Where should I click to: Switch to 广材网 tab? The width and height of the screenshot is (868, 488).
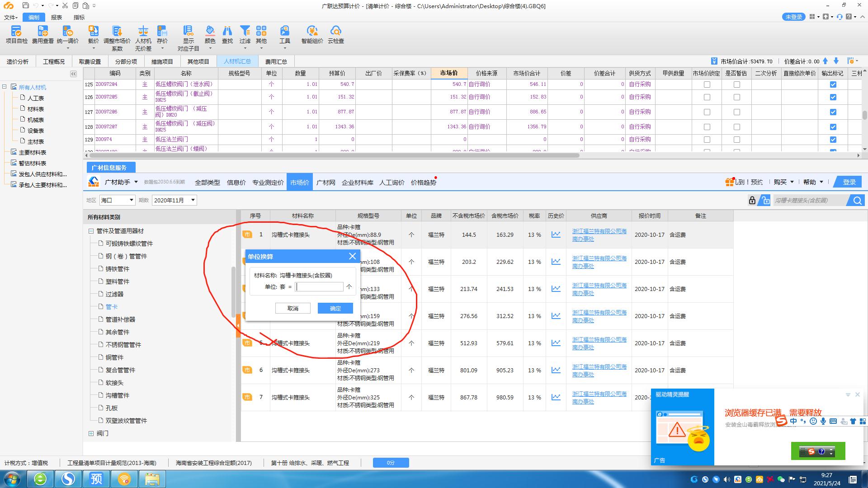[x=325, y=183]
